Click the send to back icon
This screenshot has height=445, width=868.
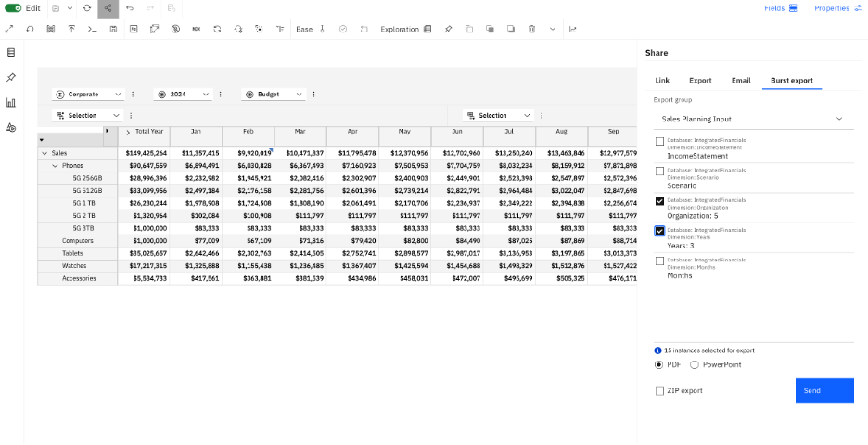tap(511, 30)
